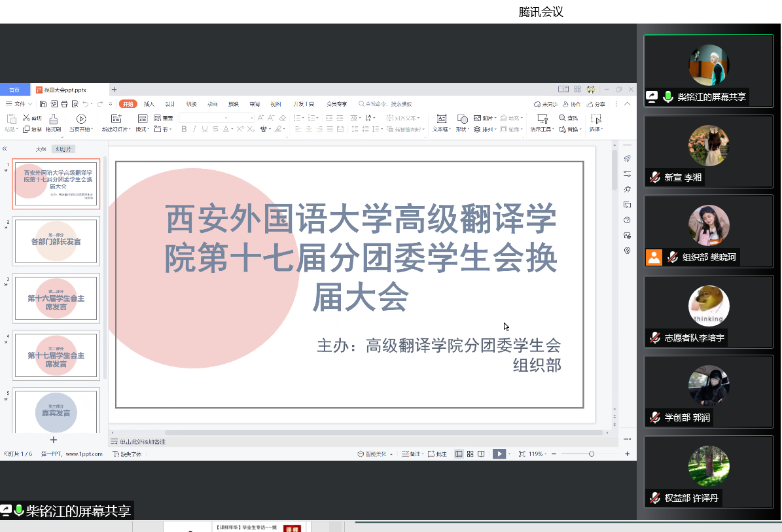This screenshot has height=532, width=782.
Task: Click the 协作 (Collaborate) button
Action: pyautogui.click(x=572, y=104)
